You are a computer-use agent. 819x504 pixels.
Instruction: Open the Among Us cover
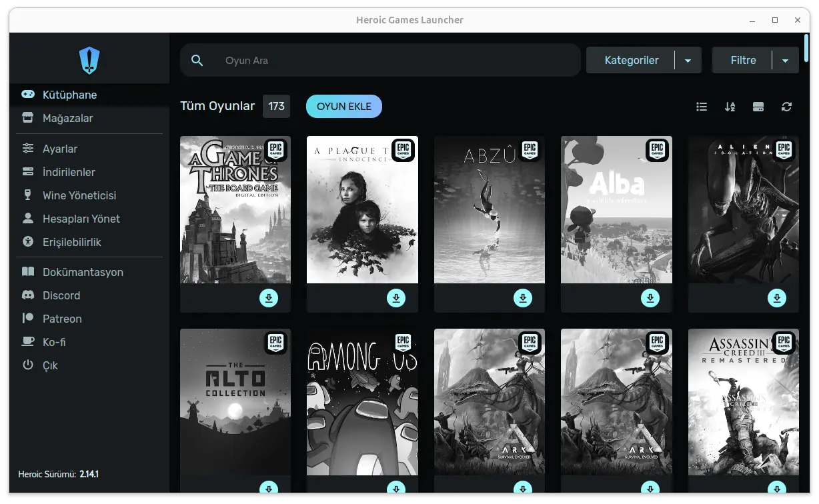362,402
